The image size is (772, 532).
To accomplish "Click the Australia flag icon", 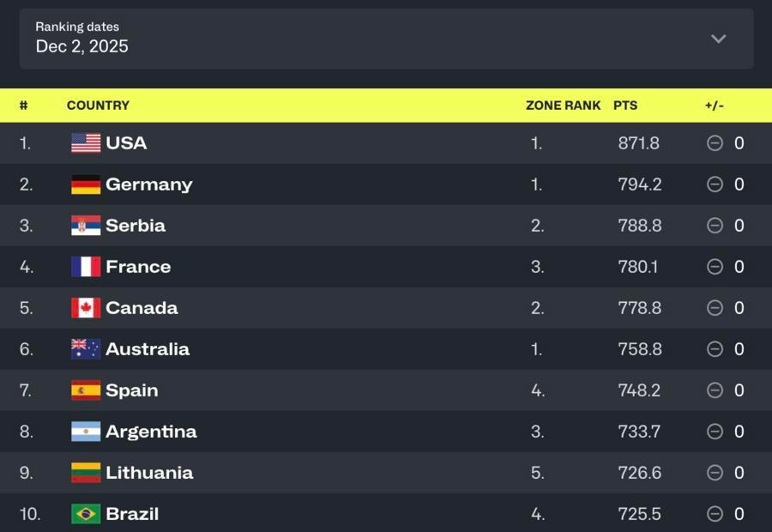I will click(x=86, y=349).
